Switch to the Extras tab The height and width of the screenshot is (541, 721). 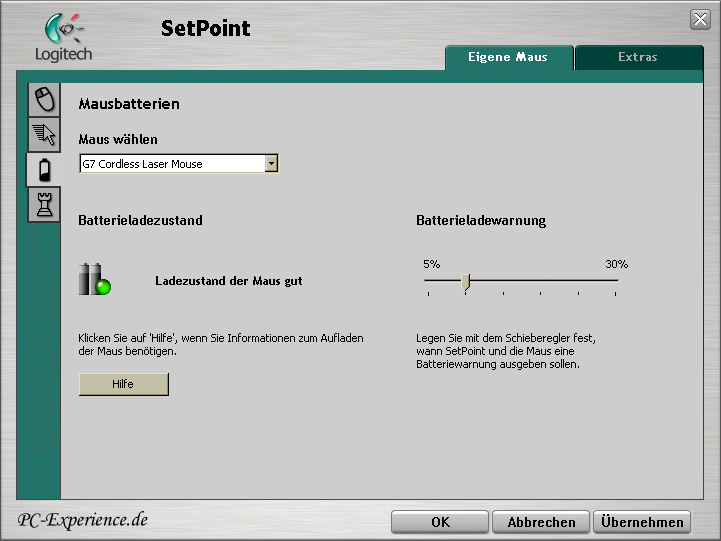click(639, 57)
